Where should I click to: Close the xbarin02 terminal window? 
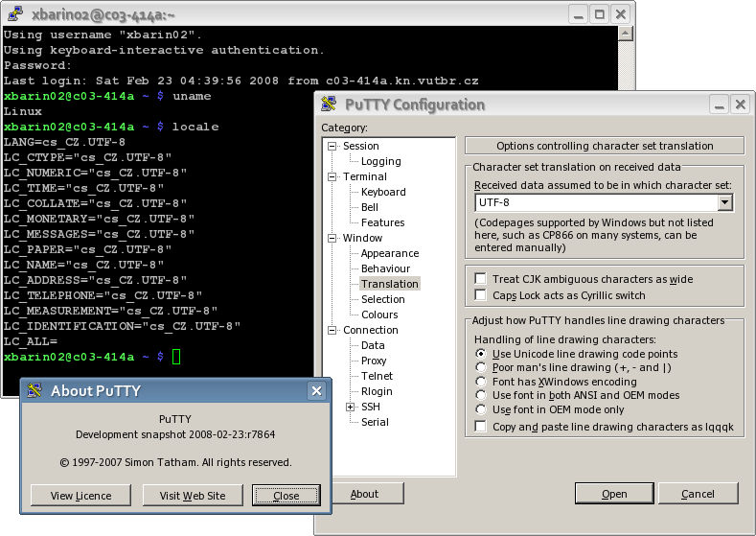pos(621,14)
